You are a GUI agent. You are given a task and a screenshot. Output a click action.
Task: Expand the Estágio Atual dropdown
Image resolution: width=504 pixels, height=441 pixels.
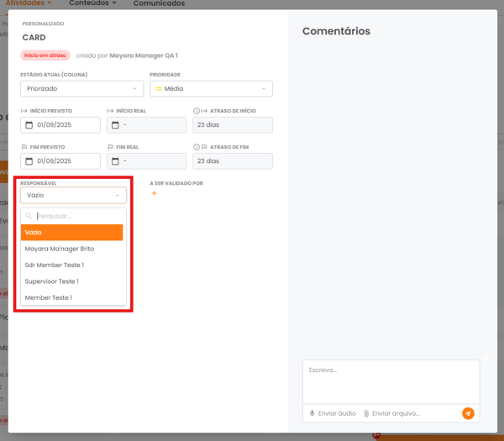click(81, 89)
